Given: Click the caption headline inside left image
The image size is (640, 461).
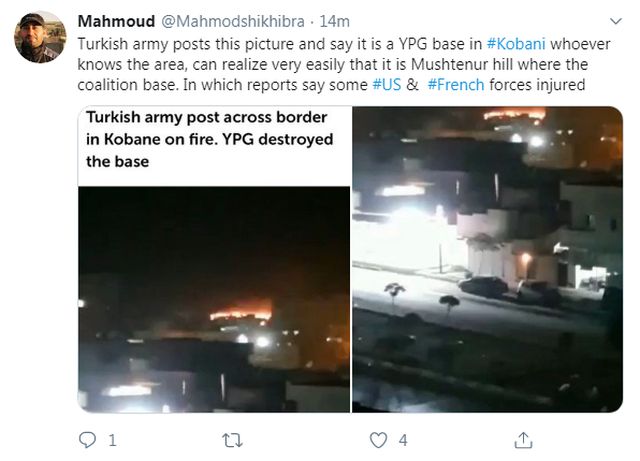Looking at the screenshot, I should coord(209,139).
